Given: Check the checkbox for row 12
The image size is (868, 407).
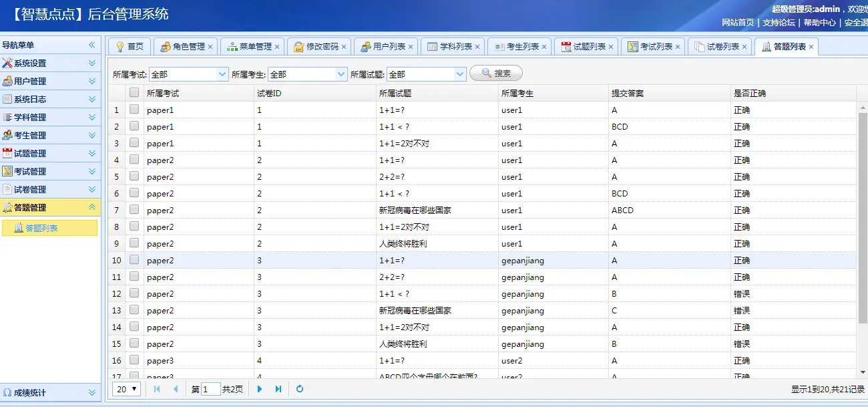Looking at the screenshot, I should (134, 293).
